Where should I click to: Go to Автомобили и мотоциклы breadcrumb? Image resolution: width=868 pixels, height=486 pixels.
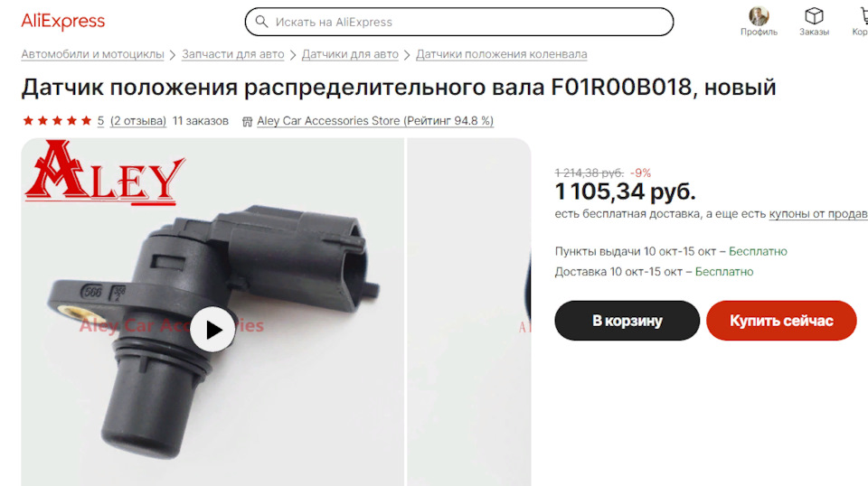point(92,54)
